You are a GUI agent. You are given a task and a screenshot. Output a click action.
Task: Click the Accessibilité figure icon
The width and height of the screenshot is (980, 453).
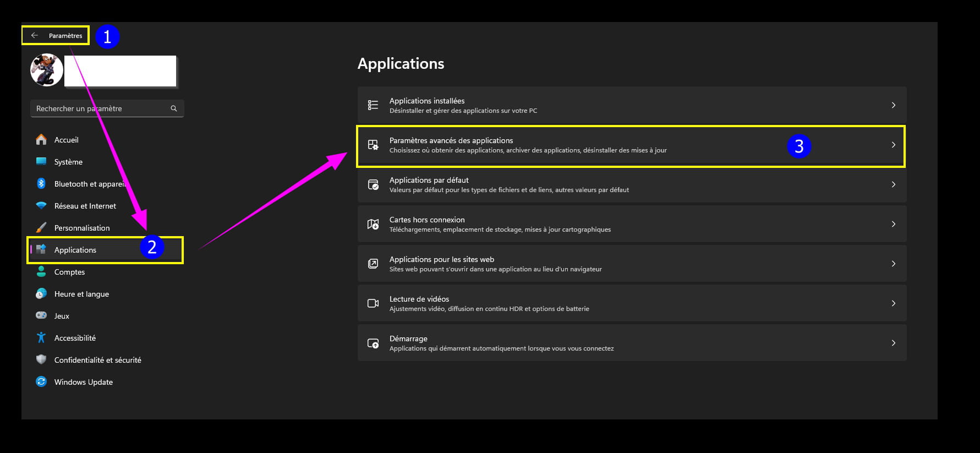41,337
